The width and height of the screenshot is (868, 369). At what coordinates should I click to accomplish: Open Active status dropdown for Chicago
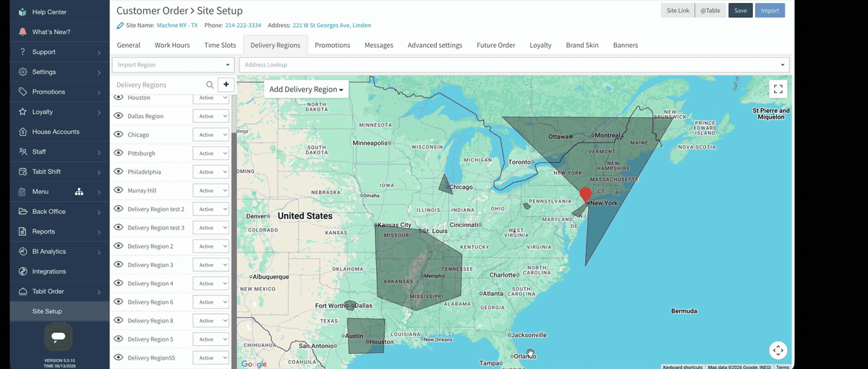(x=210, y=135)
